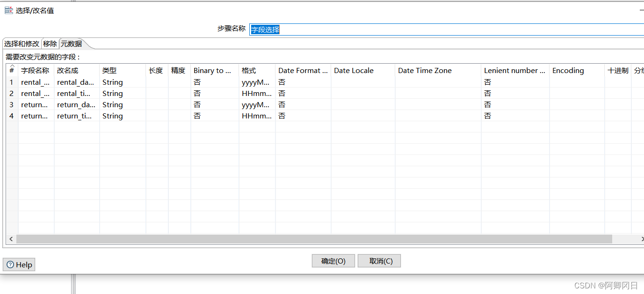Sort by the 字段名称 column header
Viewport: 644px width, 294px height.
(35, 71)
